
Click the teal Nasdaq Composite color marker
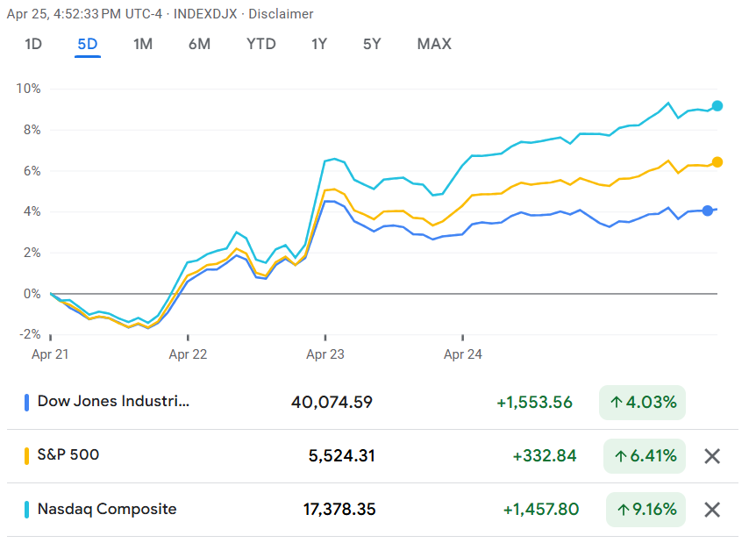(x=26, y=510)
